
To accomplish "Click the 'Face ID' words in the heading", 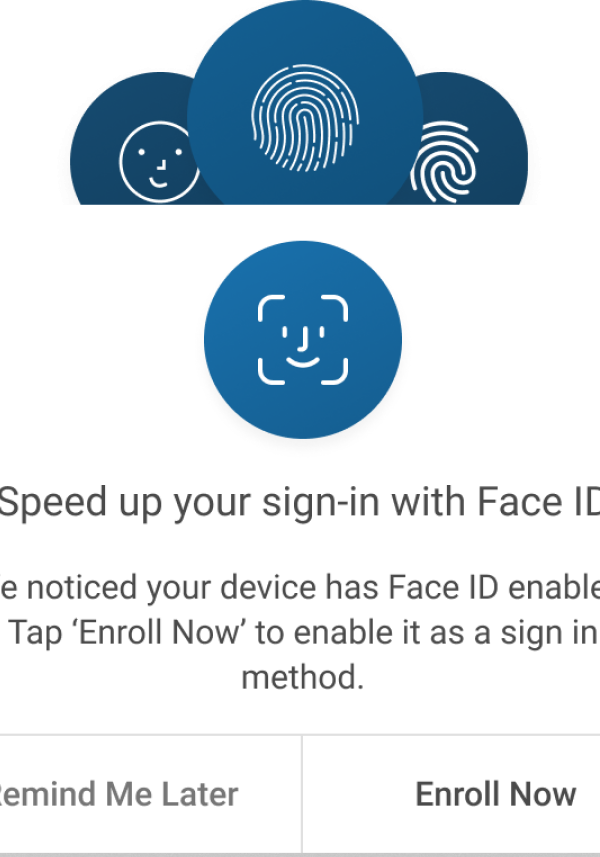I will [x=538, y=502].
